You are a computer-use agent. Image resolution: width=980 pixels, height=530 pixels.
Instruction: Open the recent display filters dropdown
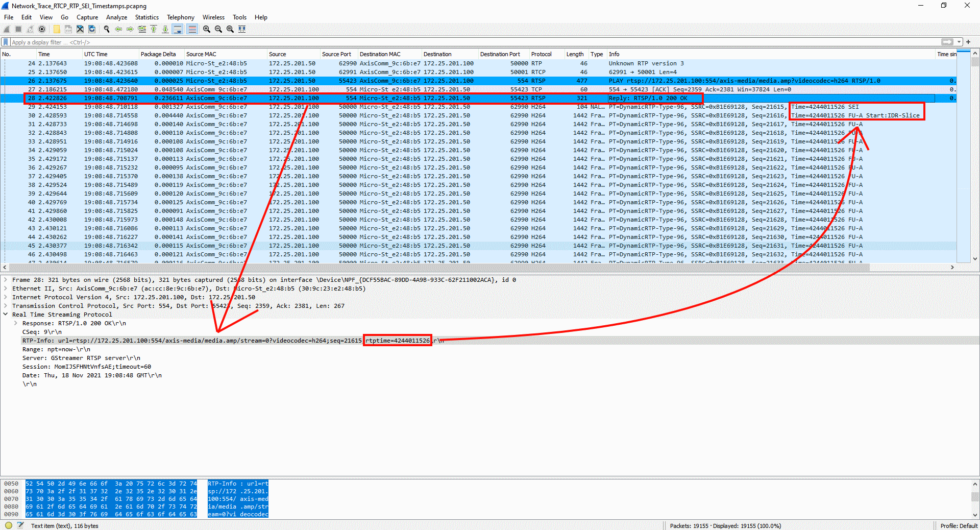959,42
